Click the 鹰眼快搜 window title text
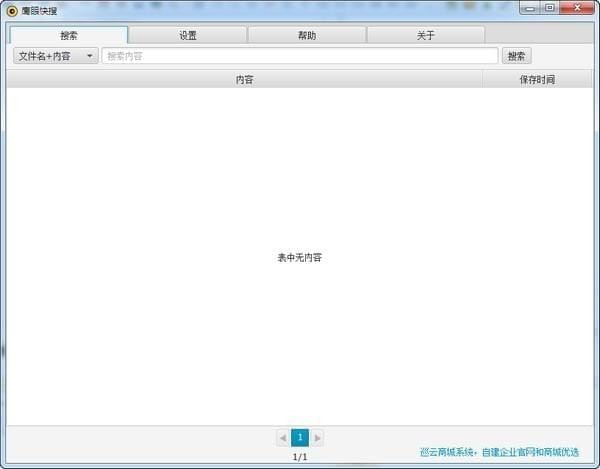Image resolution: width=600 pixels, height=469 pixels. [x=40, y=10]
